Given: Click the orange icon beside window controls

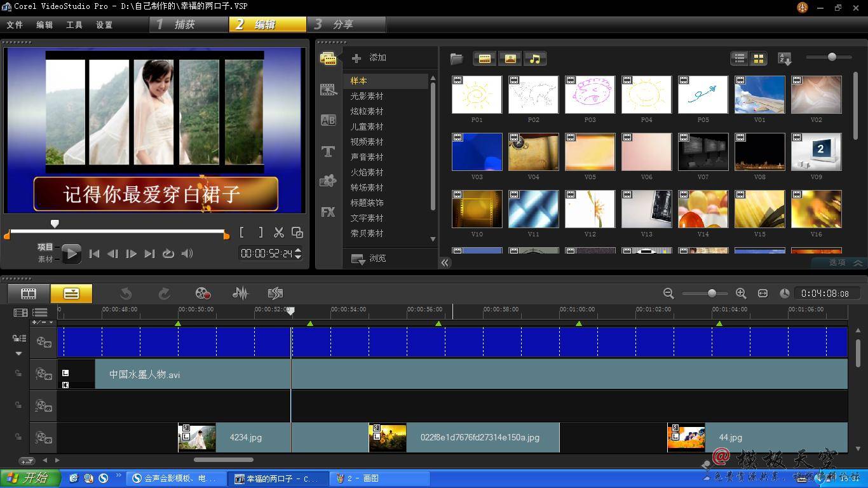Looking at the screenshot, I should click(803, 7).
